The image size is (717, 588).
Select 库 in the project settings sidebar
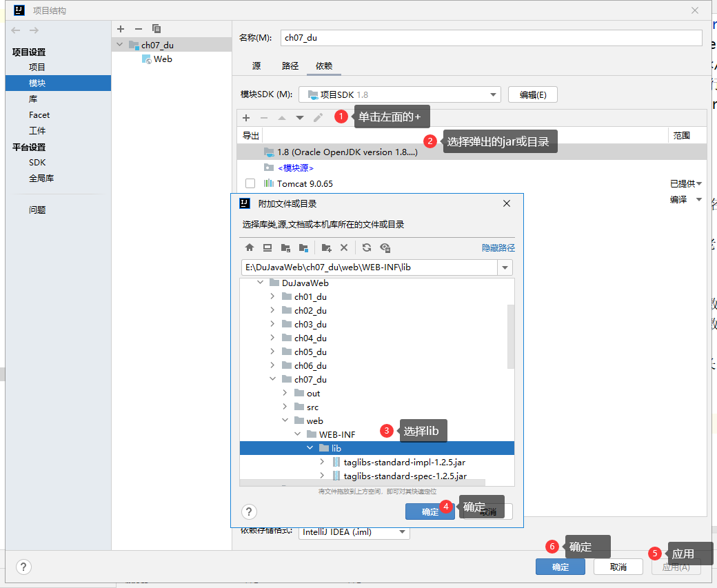33,99
